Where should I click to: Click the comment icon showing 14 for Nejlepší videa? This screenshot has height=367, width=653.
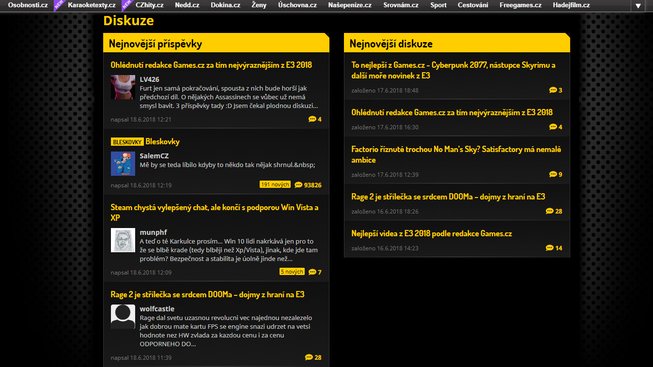(554, 248)
